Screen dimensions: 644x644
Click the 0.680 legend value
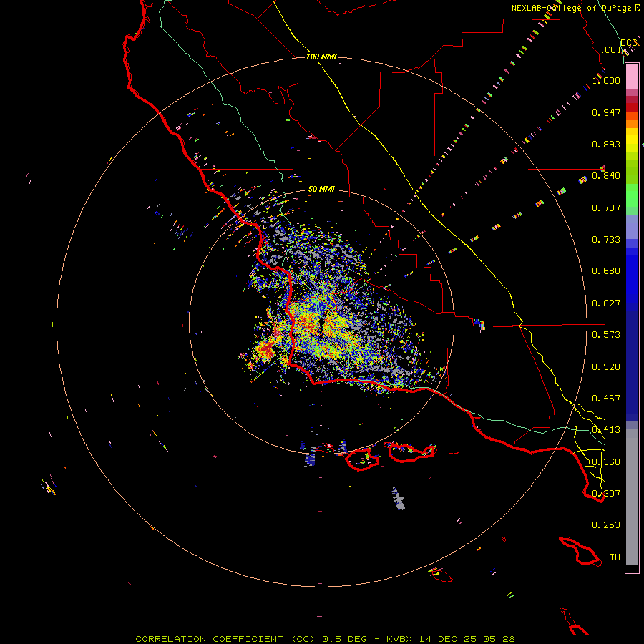(606, 271)
